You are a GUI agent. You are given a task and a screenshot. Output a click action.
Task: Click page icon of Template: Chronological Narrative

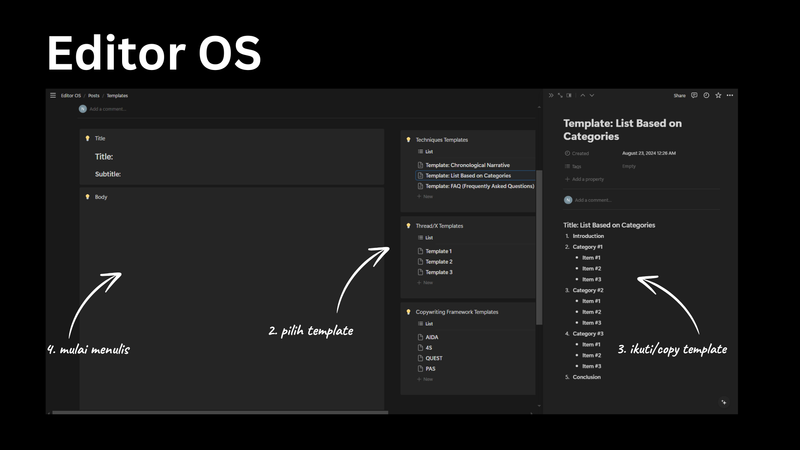(420, 165)
